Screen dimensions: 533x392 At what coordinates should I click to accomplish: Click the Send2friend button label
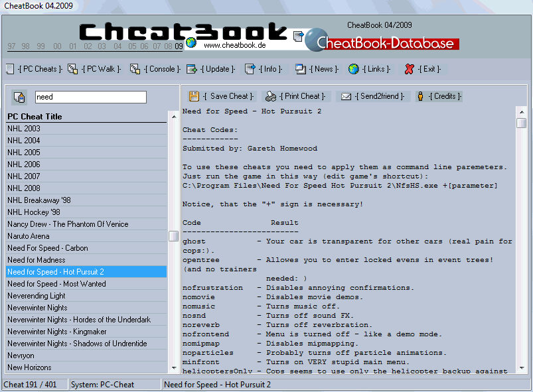(380, 96)
